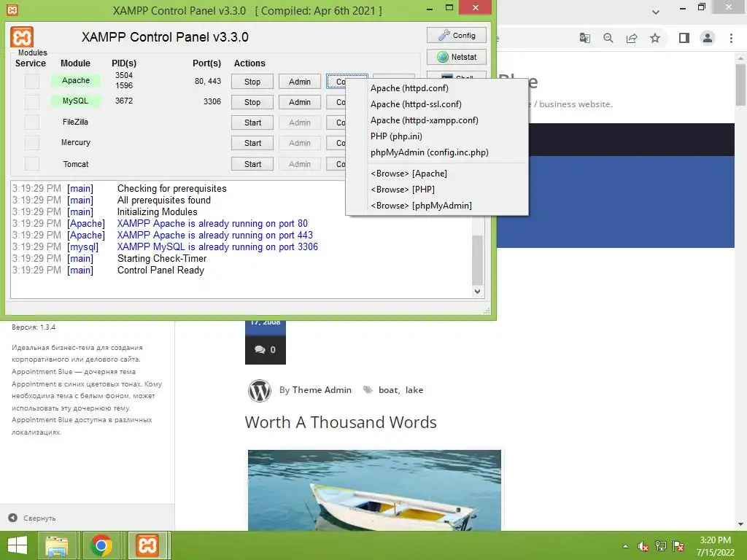747x560 pixels.
Task: Open the Chrome profile avatar
Action: point(708,38)
